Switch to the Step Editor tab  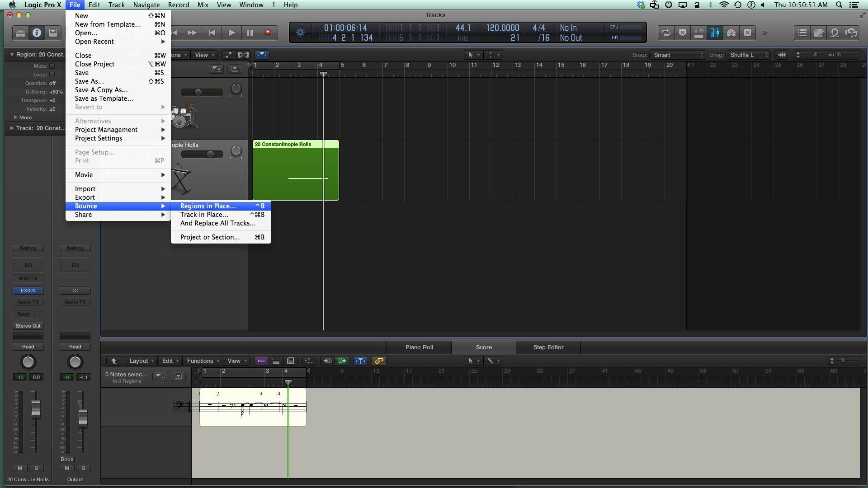tap(548, 347)
